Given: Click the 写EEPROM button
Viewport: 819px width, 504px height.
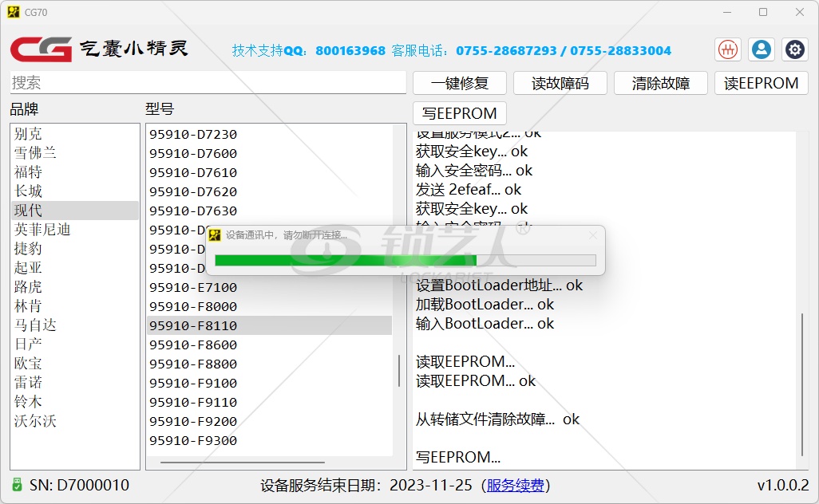Looking at the screenshot, I should click(x=460, y=113).
